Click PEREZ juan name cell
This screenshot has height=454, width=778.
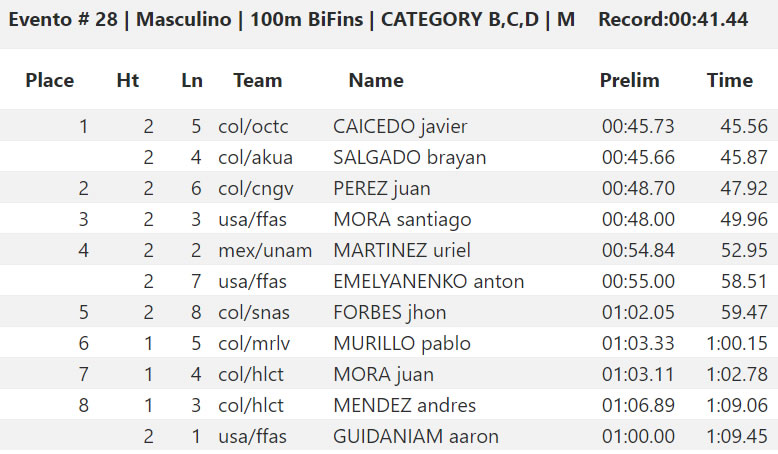[382, 189]
